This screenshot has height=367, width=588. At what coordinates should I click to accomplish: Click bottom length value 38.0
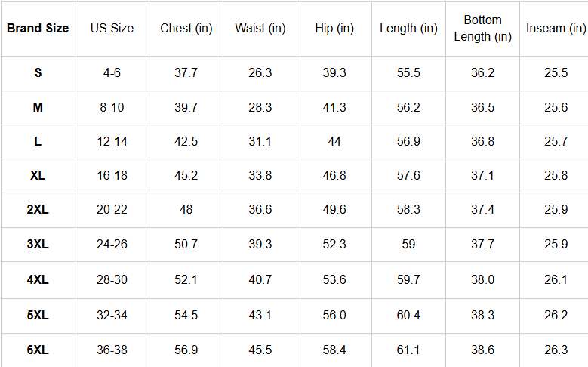pyautogui.click(x=482, y=279)
